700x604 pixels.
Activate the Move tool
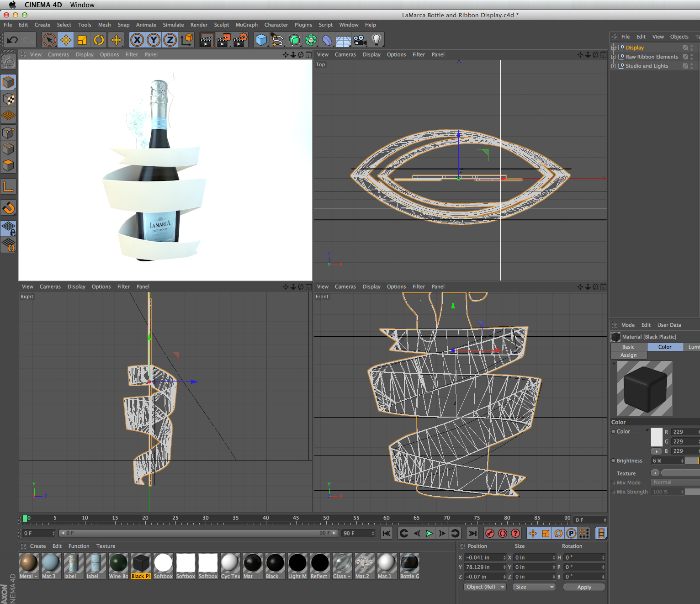tap(66, 40)
